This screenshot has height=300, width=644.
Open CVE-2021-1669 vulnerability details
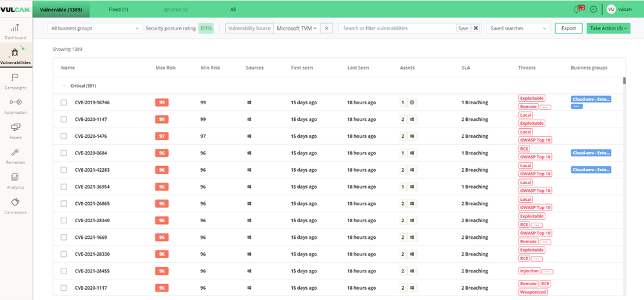(x=91, y=238)
